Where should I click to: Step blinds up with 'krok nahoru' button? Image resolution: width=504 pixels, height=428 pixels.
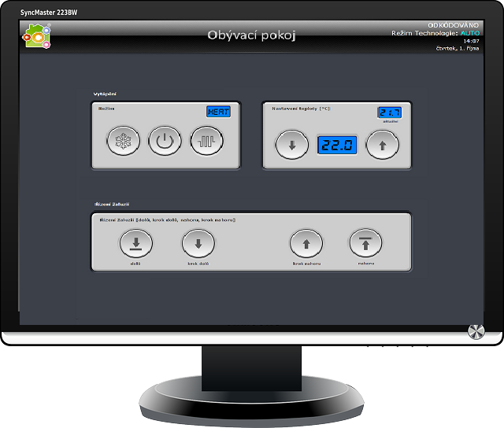(306, 244)
